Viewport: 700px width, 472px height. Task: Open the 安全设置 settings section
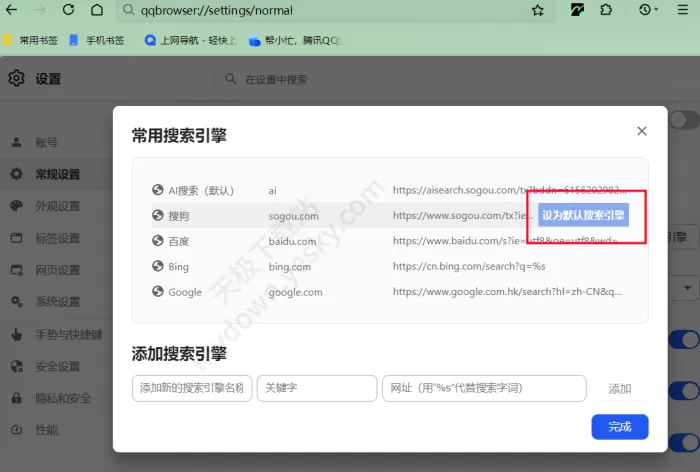(x=56, y=367)
